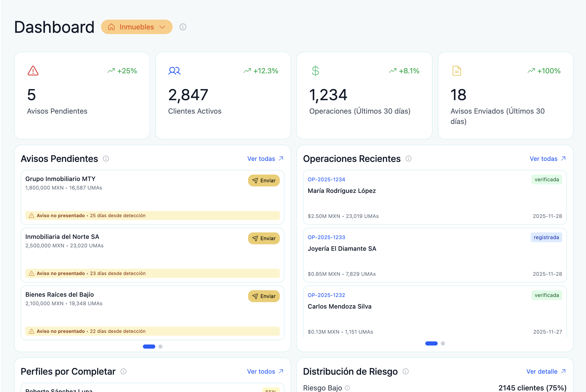
Task: Click the 2145 clientes (75%) value
Action: click(532, 388)
